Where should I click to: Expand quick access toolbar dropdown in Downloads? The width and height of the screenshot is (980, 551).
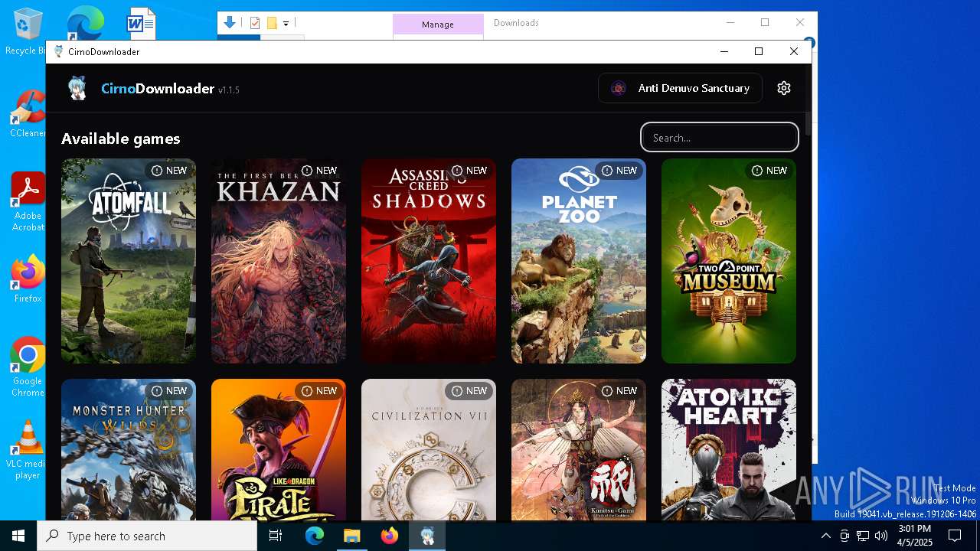pyautogui.click(x=286, y=24)
